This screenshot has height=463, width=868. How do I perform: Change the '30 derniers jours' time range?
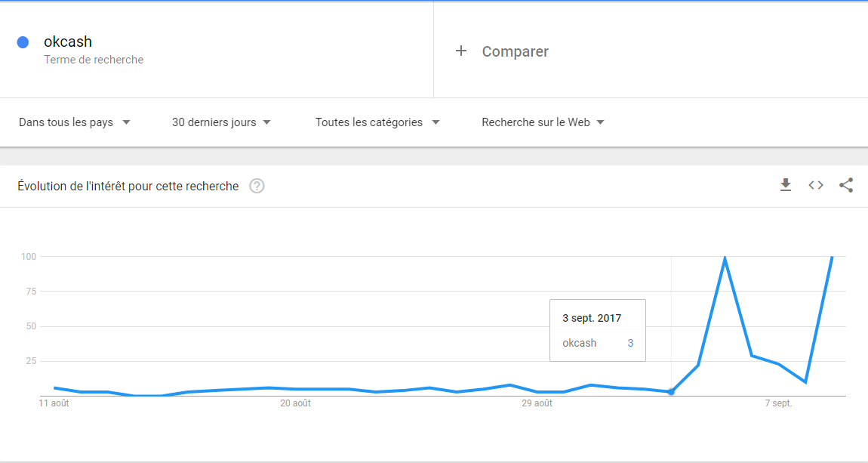point(221,122)
